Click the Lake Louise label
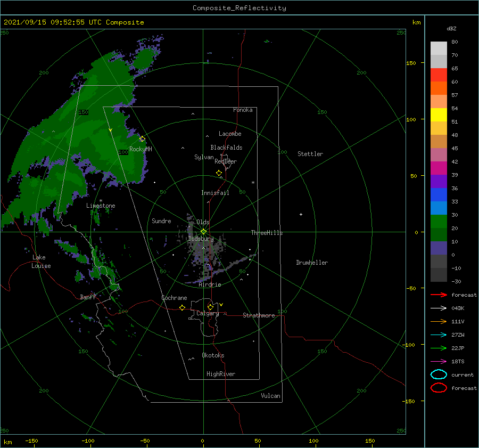 pyautogui.click(x=41, y=262)
